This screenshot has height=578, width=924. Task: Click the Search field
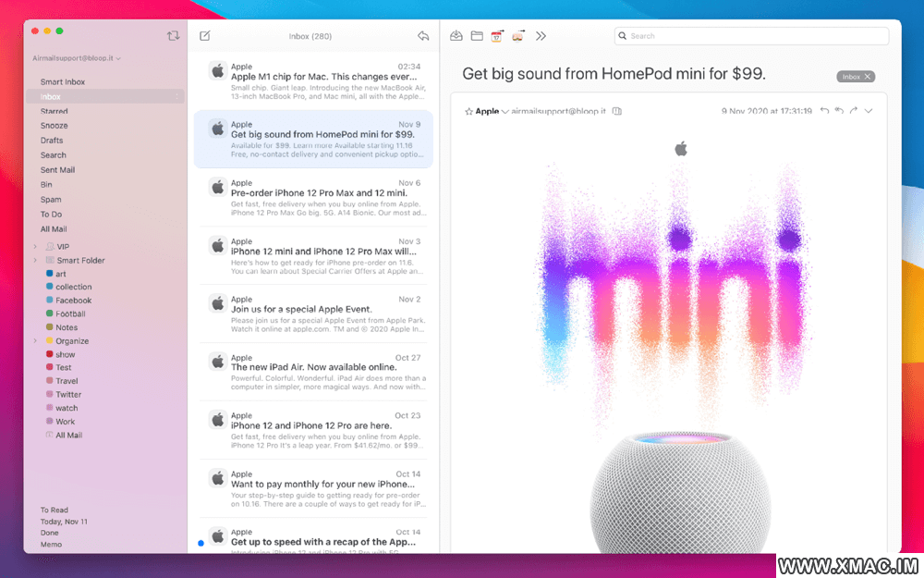(751, 36)
